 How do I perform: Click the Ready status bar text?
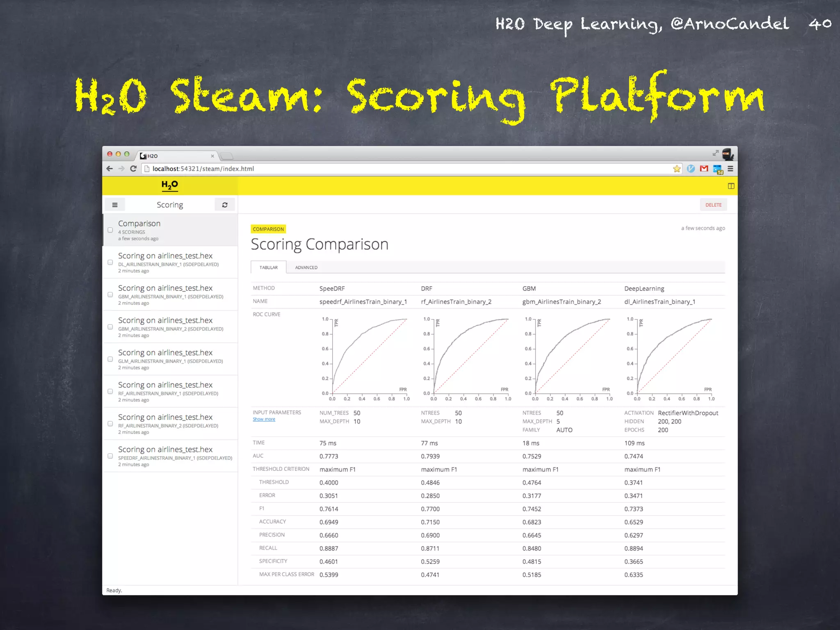[114, 590]
